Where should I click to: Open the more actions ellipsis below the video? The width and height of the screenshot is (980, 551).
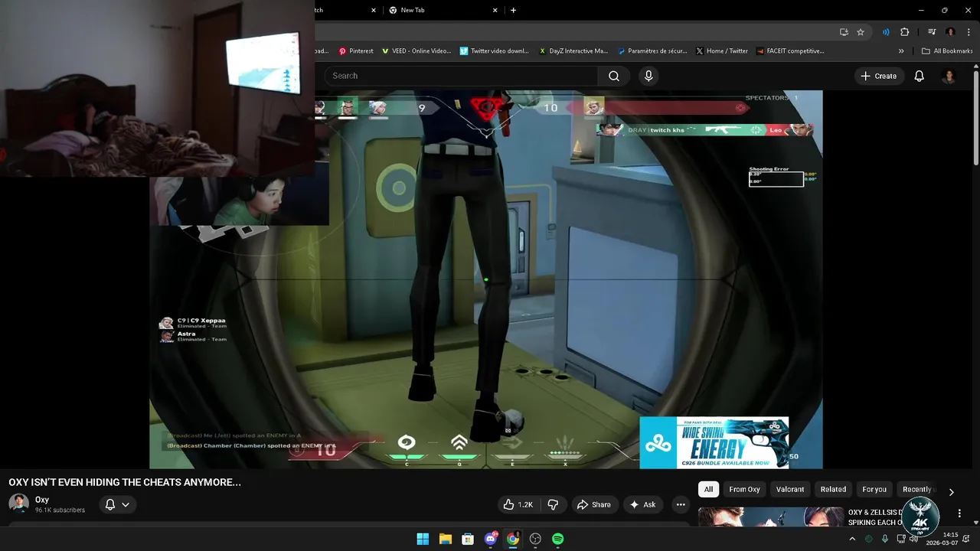coord(681,504)
